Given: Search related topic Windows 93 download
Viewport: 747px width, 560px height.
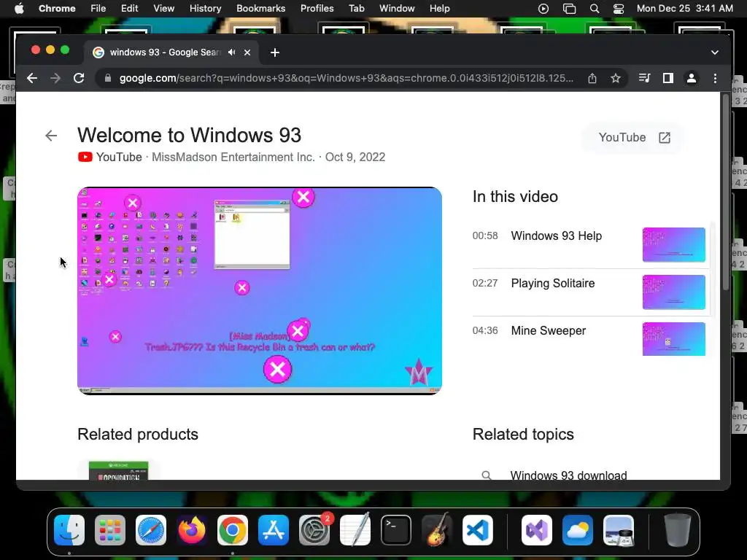Looking at the screenshot, I should point(568,475).
